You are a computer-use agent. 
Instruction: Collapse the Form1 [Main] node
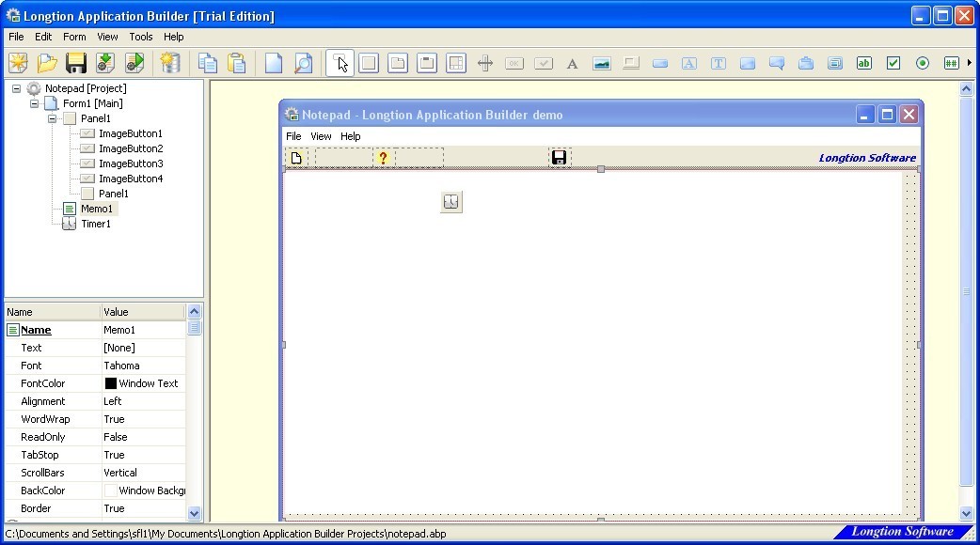(x=33, y=102)
